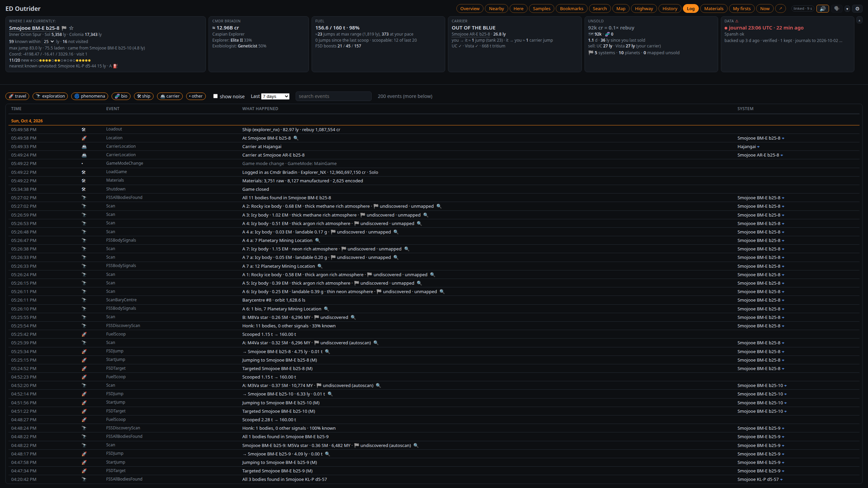Image resolution: width=868 pixels, height=488 pixels.
Task: Click magnifier on 'A 7 a: 12 Planetary Mining' row
Action: coord(320,266)
